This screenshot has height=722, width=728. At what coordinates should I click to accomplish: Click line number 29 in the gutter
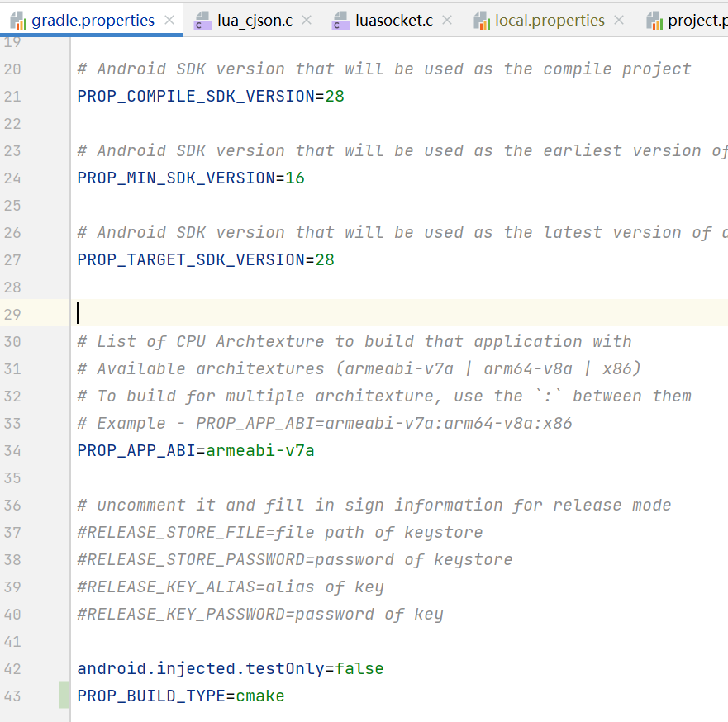click(12, 315)
